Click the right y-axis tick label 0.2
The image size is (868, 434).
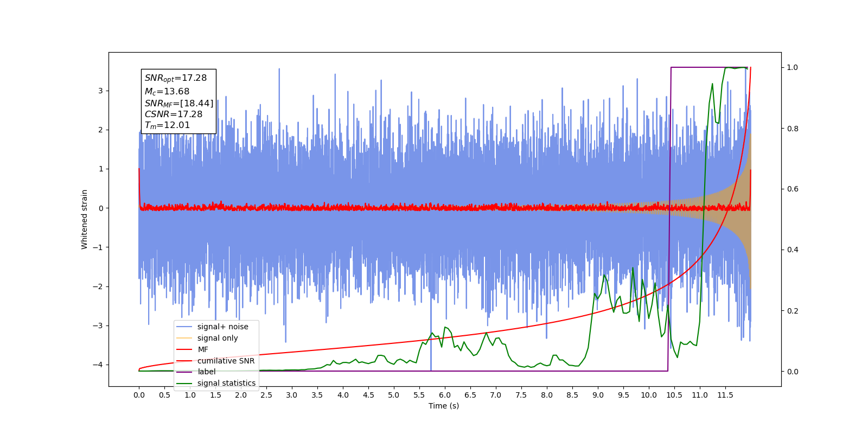[x=793, y=311]
